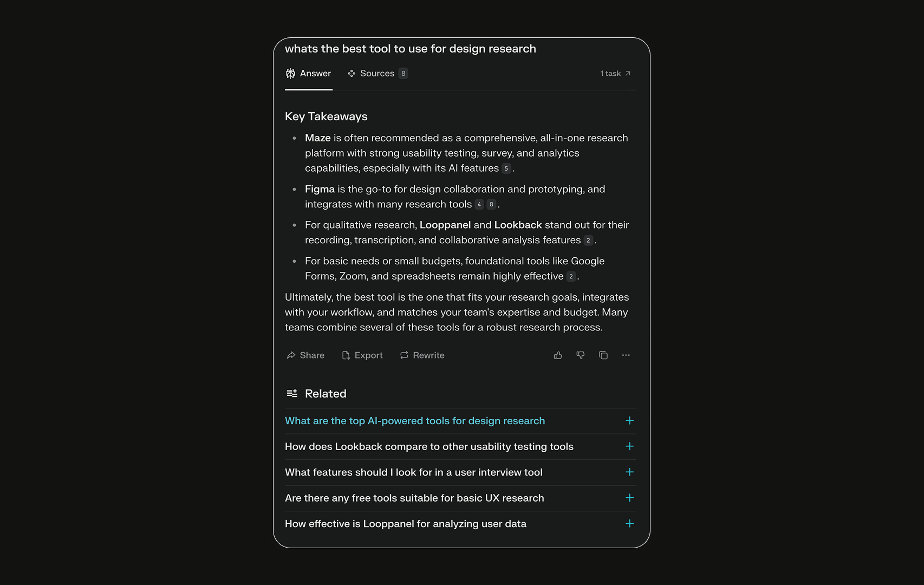This screenshot has height=585, width=924.
Task: Click citation badge 5 after AI features
Action: click(506, 168)
